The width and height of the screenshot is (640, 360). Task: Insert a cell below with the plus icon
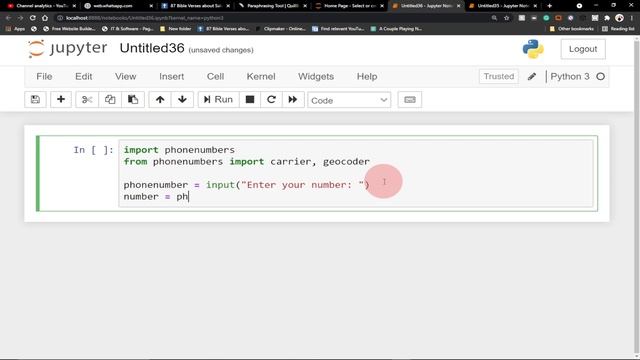pyautogui.click(x=61, y=100)
